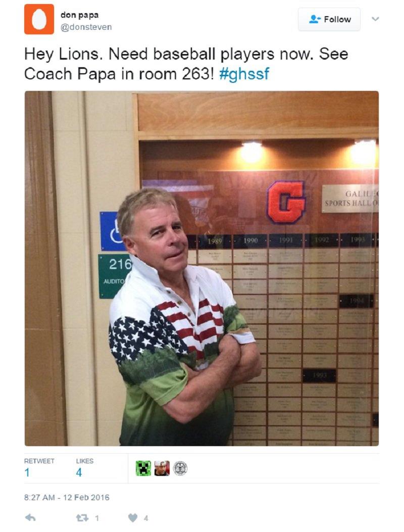Viewport: 404px width, 532px height.
Task: Open the circular seal liker avatar
Action: click(180, 468)
